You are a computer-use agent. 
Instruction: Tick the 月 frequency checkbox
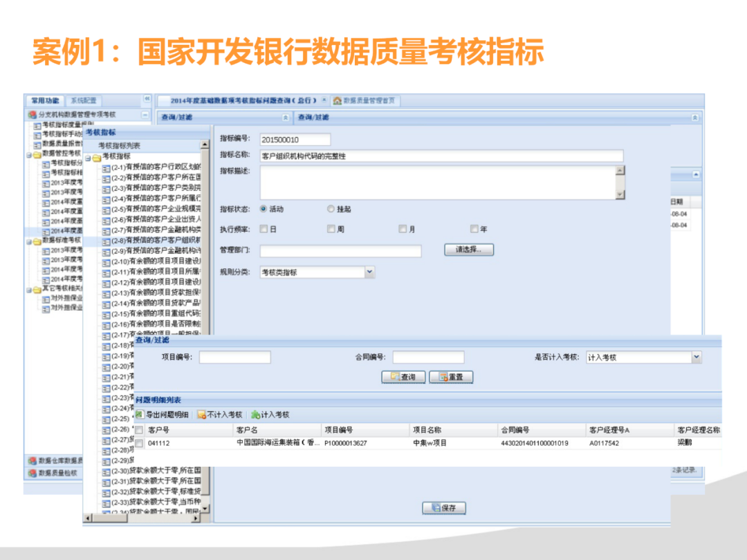pyautogui.click(x=403, y=229)
